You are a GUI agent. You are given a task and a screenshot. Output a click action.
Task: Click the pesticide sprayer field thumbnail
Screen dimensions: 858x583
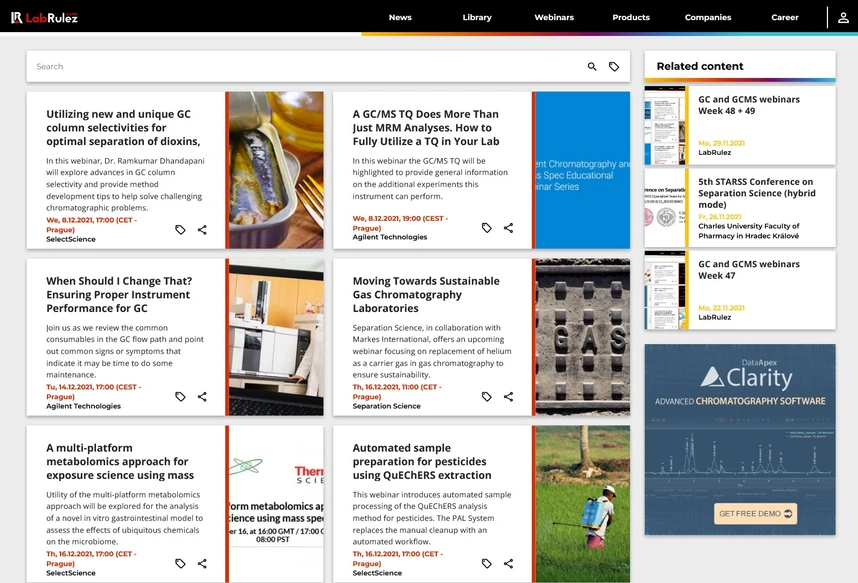coord(582,504)
